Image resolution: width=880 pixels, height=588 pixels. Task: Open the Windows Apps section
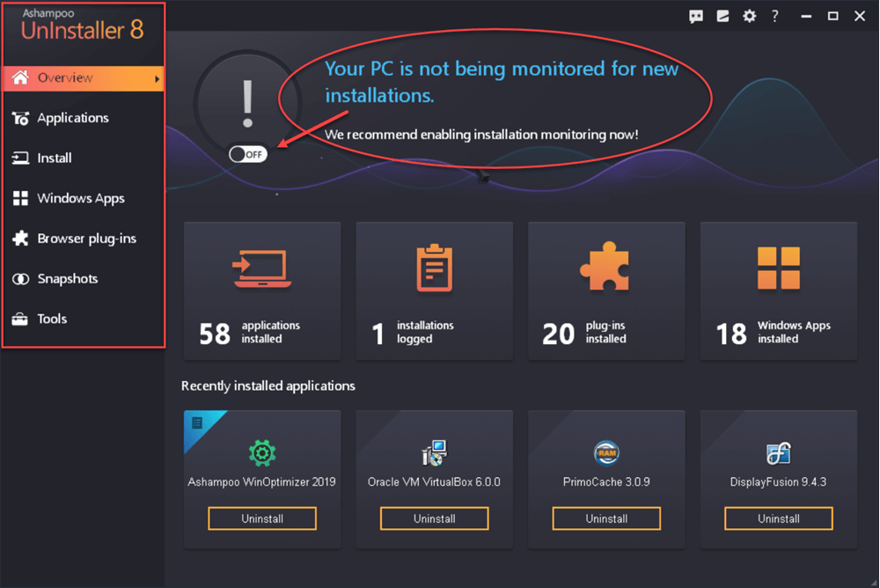point(83,198)
